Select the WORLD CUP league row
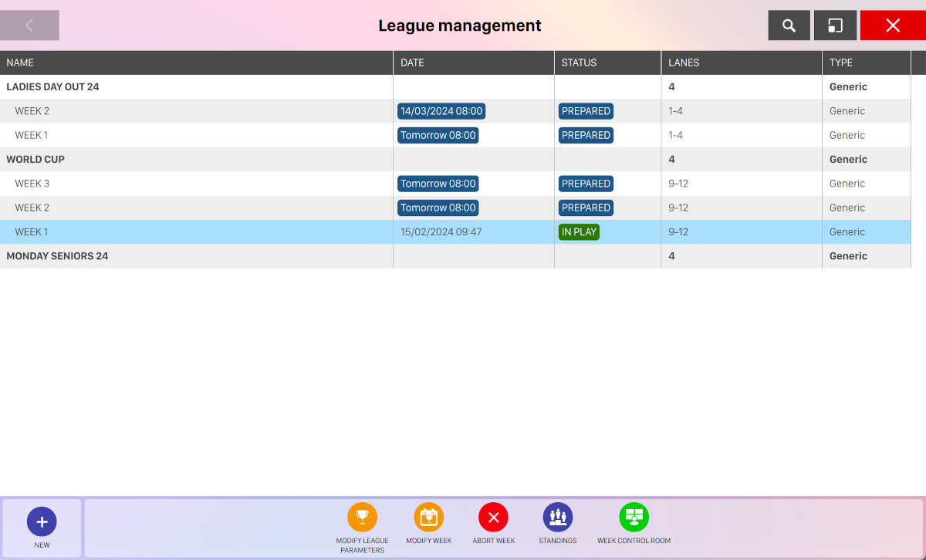This screenshot has height=560, width=926. (x=35, y=160)
